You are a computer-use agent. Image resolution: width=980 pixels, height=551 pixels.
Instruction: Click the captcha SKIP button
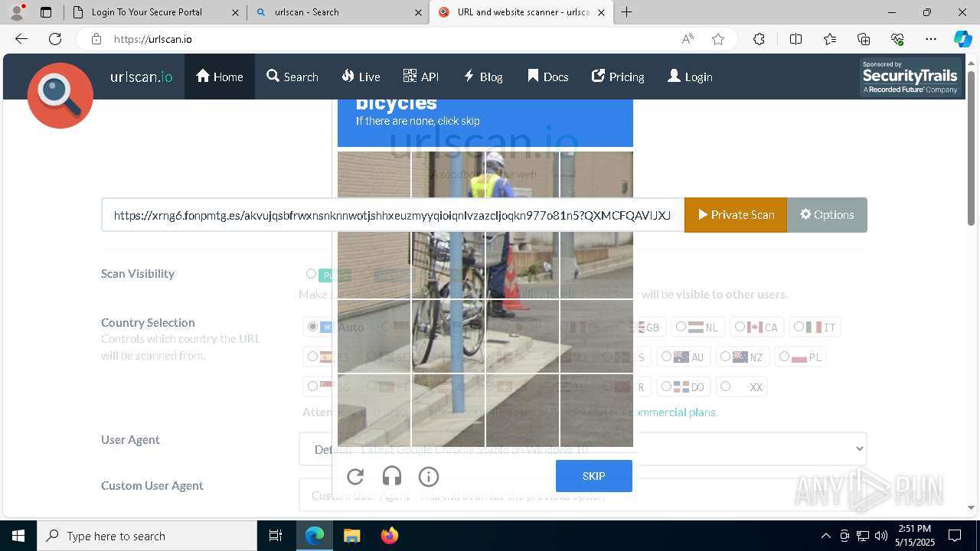coord(594,476)
